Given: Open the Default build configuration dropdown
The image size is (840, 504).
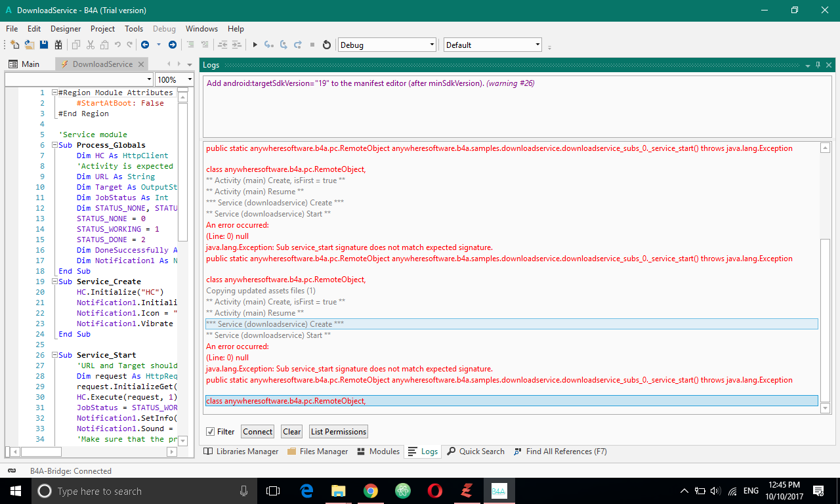Looking at the screenshot, I should [493, 45].
